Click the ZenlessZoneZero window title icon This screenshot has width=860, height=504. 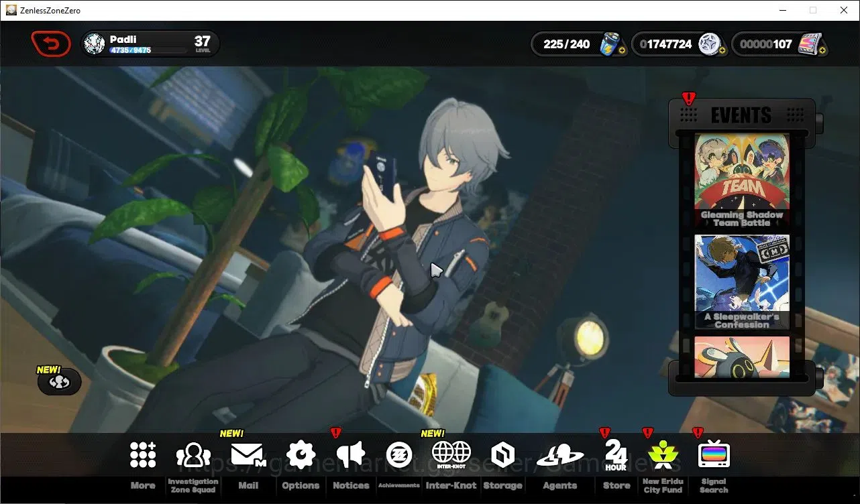(x=11, y=10)
